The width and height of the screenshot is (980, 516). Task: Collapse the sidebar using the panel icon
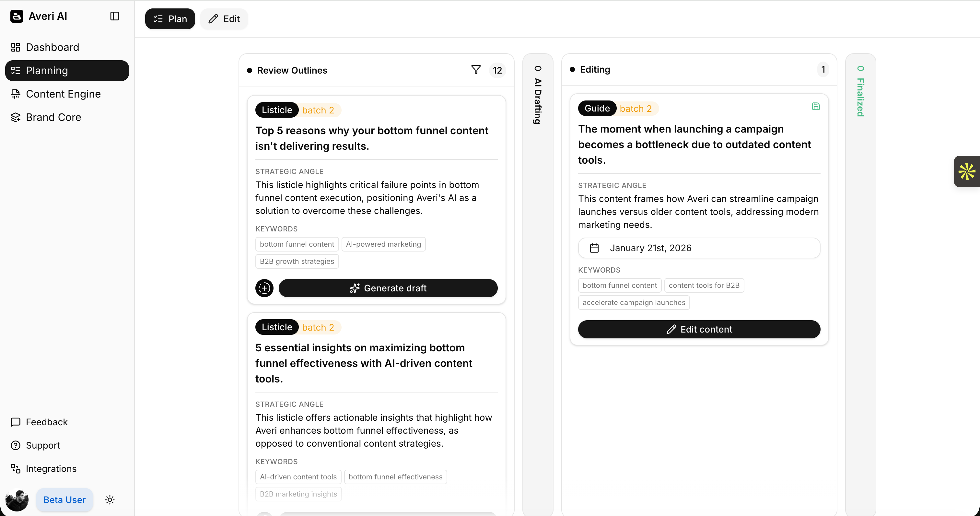tap(114, 16)
